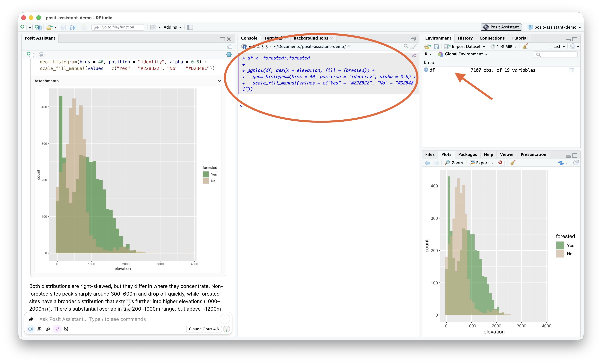Switch to the Background Jobs tab
This screenshot has width=602, height=364.
point(311,38)
